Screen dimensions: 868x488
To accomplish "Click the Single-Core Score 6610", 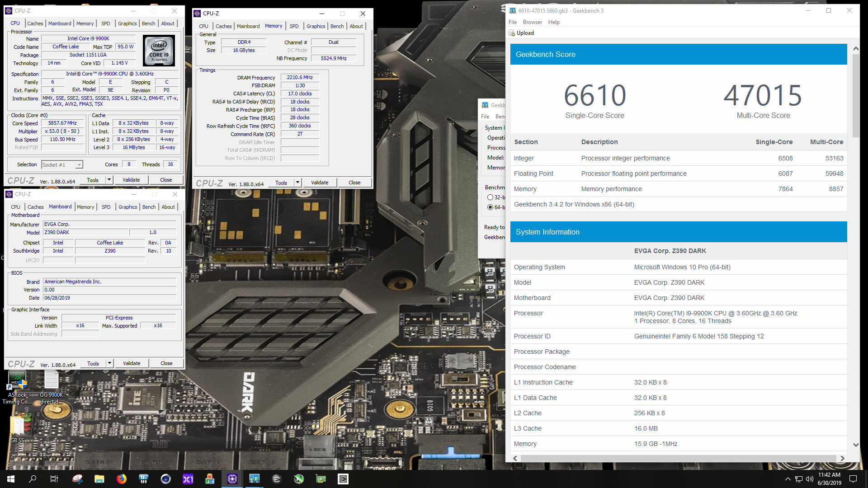I will (594, 95).
